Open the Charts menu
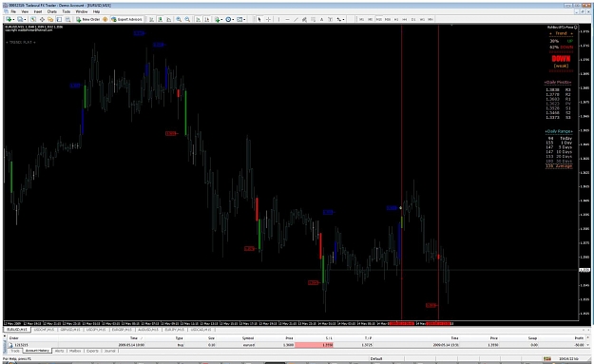Image resolution: width=594 pixels, height=364 pixels. click(x=52, y=11)
